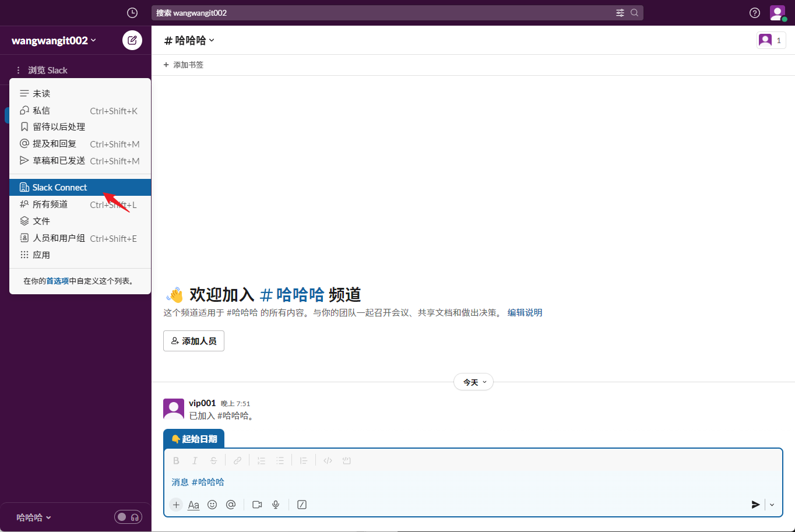Select 私信 in the browse menu

click(80, 110)
